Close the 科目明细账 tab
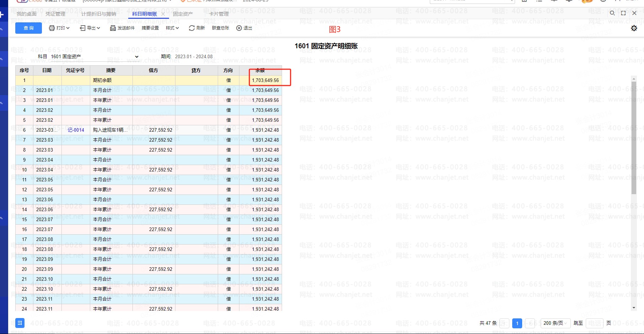The image size is (644, 334). pyautogui.click(x=163, y=14)
